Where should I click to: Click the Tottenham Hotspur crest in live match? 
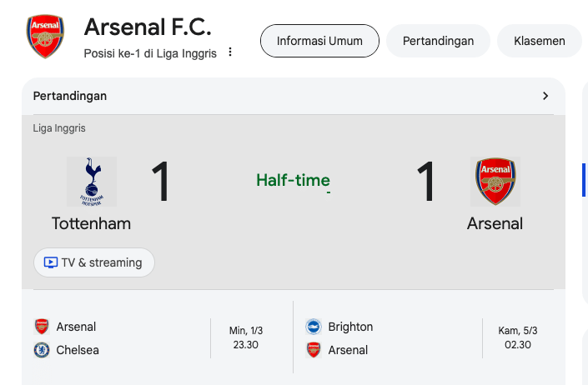(x=91, y=181)
